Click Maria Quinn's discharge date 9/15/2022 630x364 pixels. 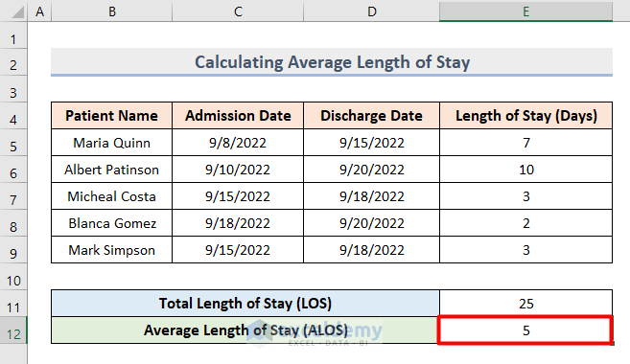coord(372,143)
